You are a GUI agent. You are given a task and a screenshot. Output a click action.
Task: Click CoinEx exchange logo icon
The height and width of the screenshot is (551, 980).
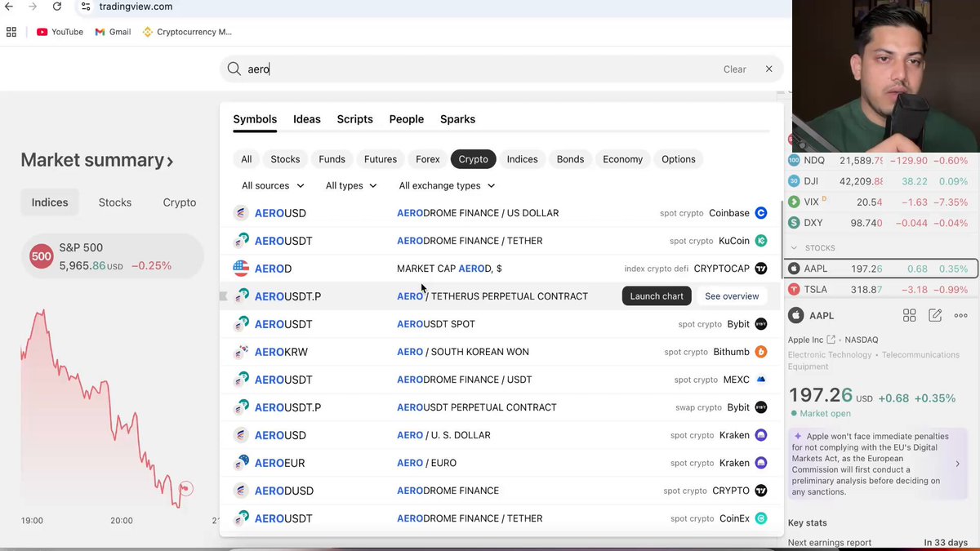(761, 518)
